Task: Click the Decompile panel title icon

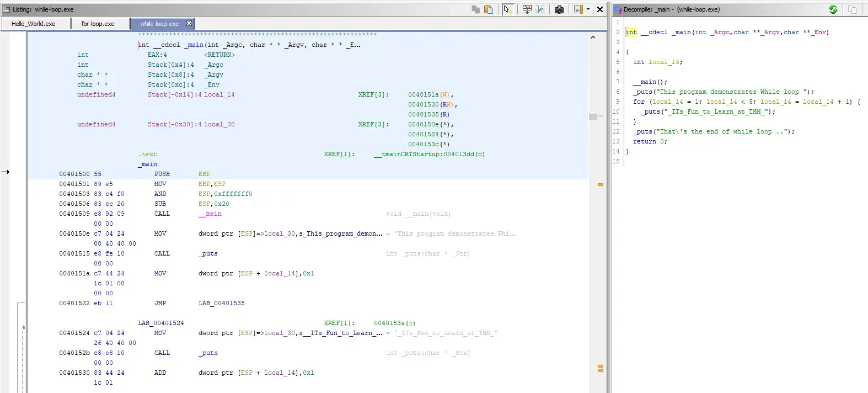Action: click(618, 9)
